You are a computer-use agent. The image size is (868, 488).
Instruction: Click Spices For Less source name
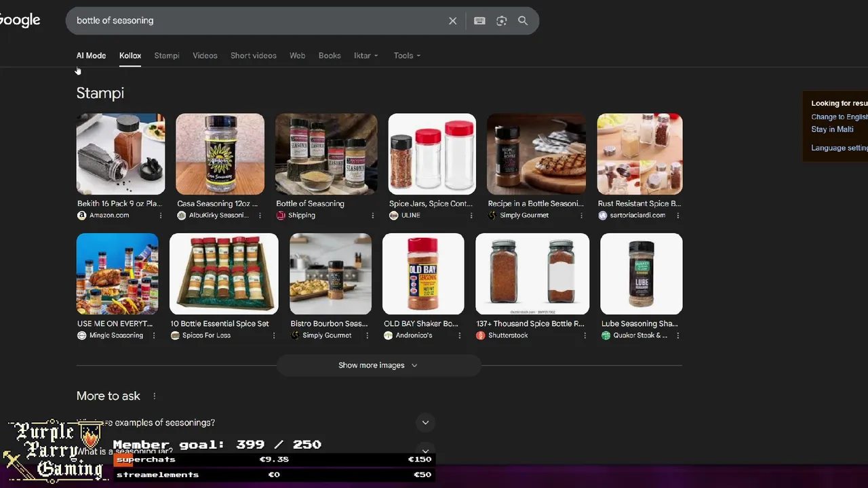[x=206, y=335]
